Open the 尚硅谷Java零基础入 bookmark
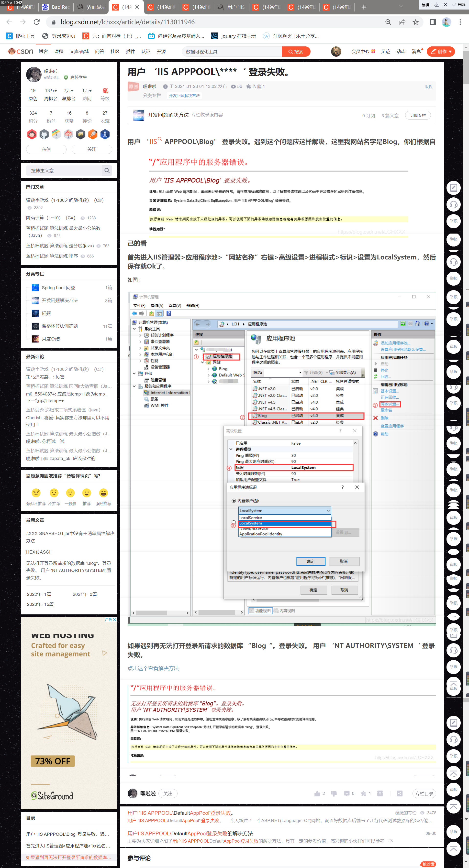Screen dimensions: 469x868 coord(176,36)
